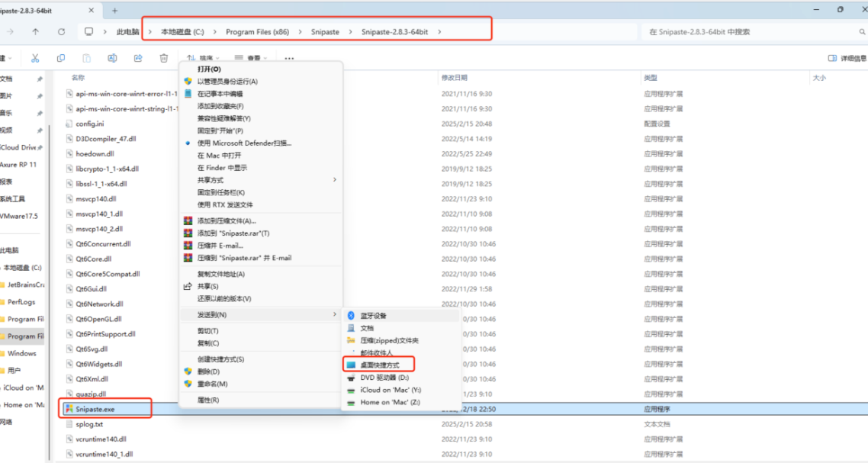
Task: Click the shield icon beside 以管理员身份运行
Action: tap(188, 82)
